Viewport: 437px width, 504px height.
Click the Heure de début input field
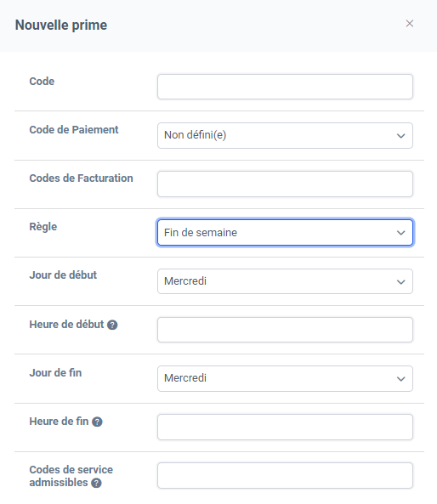(285, 330)
